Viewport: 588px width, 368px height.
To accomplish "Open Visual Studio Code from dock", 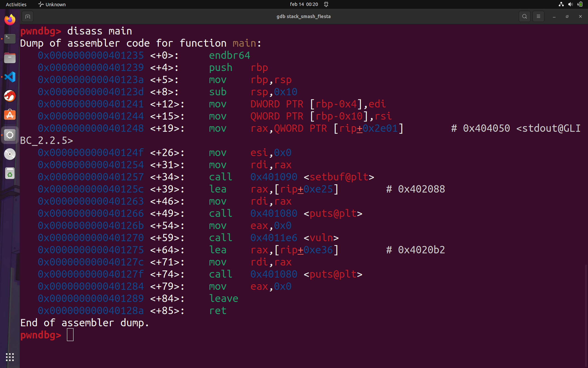I will (10, 77).
